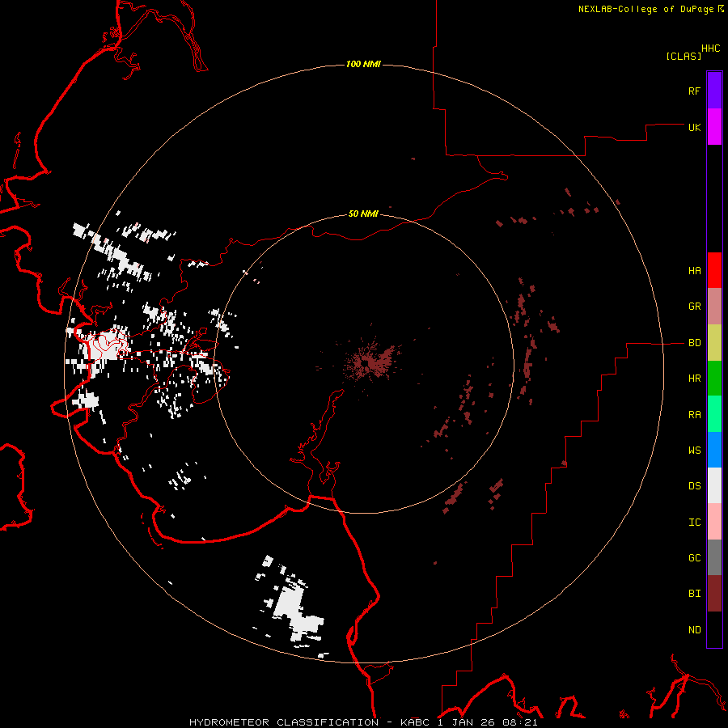Click the GR salmon legend color
728x728 pixels.
click(x=714, y=307)
